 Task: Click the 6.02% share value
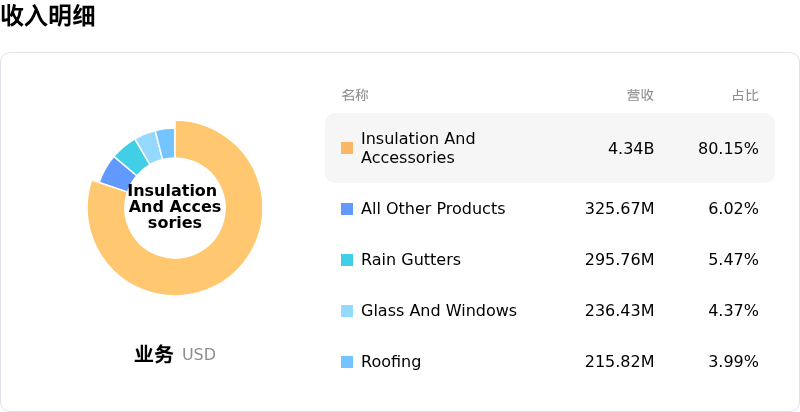733,209
